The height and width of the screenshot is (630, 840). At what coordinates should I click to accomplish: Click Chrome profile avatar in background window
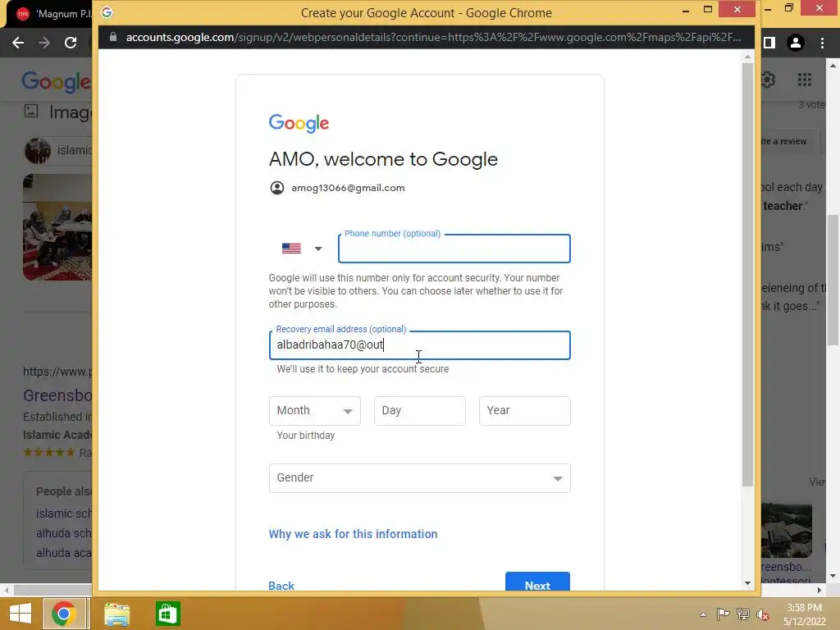coord(796,43)
